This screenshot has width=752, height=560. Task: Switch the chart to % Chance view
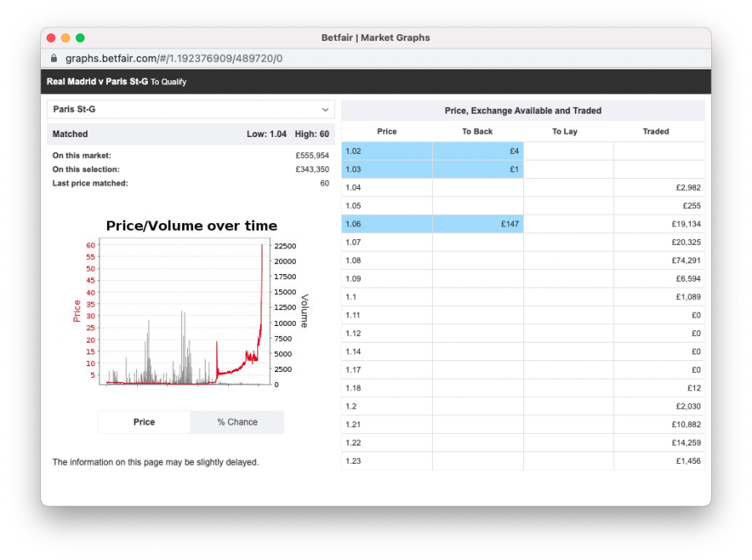(237, 422)
